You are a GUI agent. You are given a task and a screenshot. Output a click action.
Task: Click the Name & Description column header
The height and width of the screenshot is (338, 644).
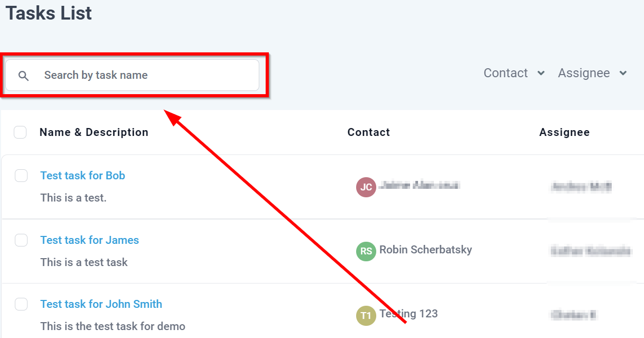click(x=94, y=132)
